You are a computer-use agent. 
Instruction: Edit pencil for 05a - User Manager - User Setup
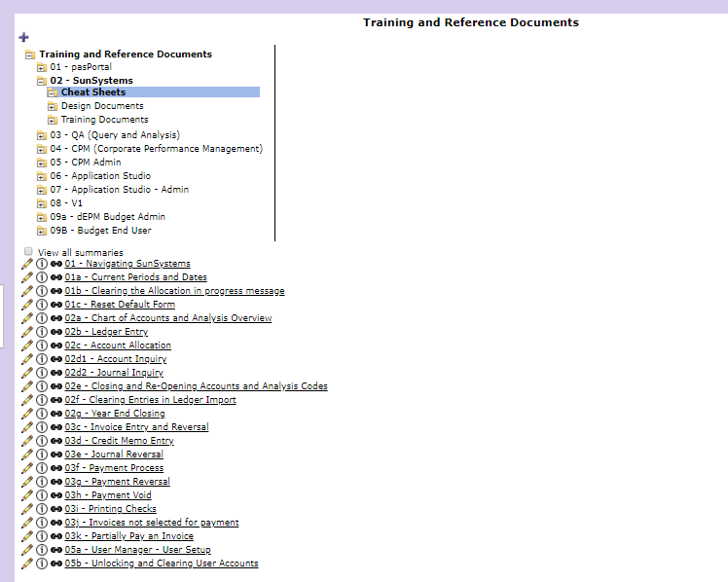click(x=27, y=550)
